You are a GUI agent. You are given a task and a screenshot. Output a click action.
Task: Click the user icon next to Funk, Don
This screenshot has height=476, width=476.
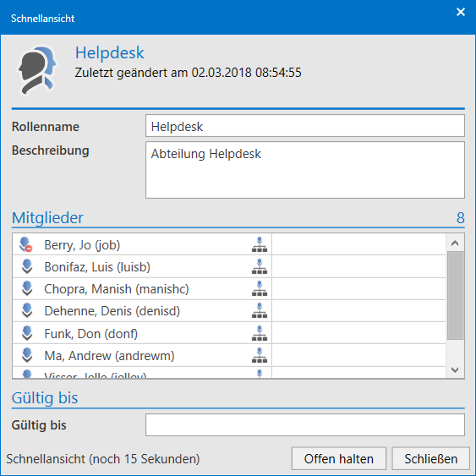tap(27, 333)
